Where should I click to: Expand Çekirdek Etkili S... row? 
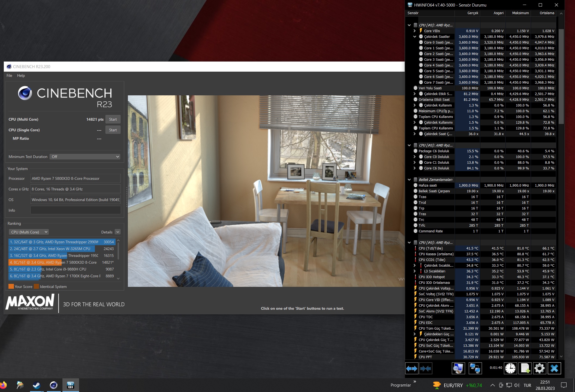(415, 94)
